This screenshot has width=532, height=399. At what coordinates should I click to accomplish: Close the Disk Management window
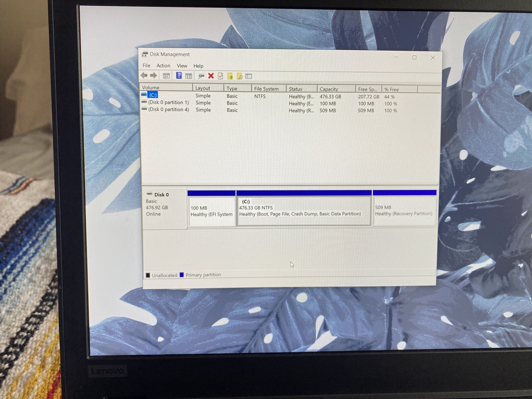point(433,58)
